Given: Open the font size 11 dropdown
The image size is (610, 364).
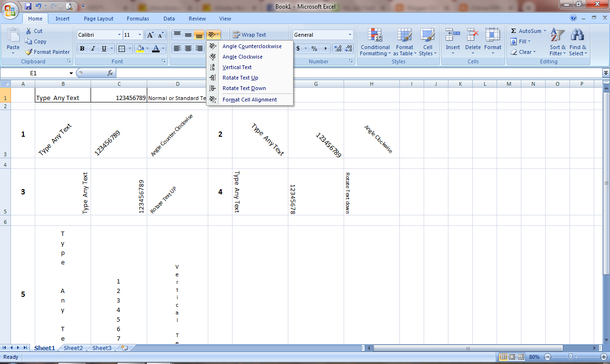Looking at the screenshot, I should click(140, 35).
